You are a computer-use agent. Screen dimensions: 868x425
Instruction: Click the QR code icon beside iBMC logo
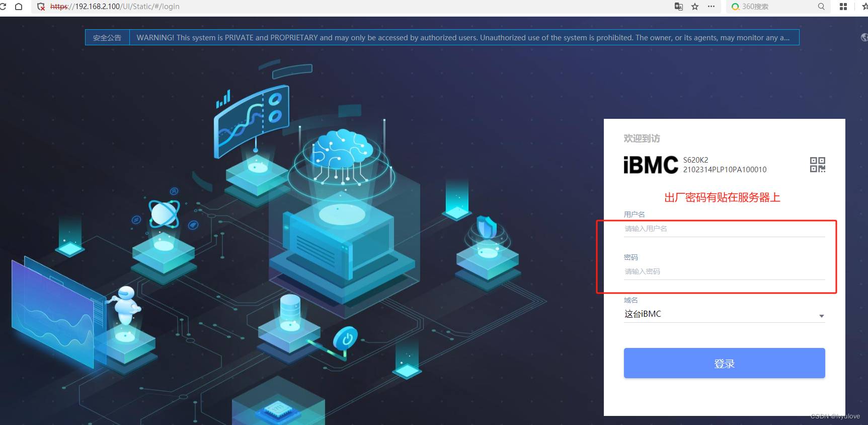(817, 165)
